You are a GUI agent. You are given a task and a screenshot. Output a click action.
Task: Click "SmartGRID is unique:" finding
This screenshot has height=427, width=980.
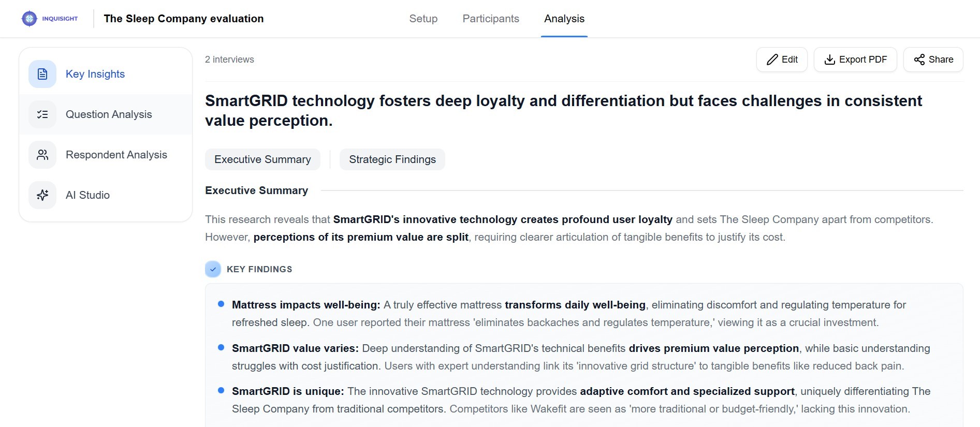(288, 391)
